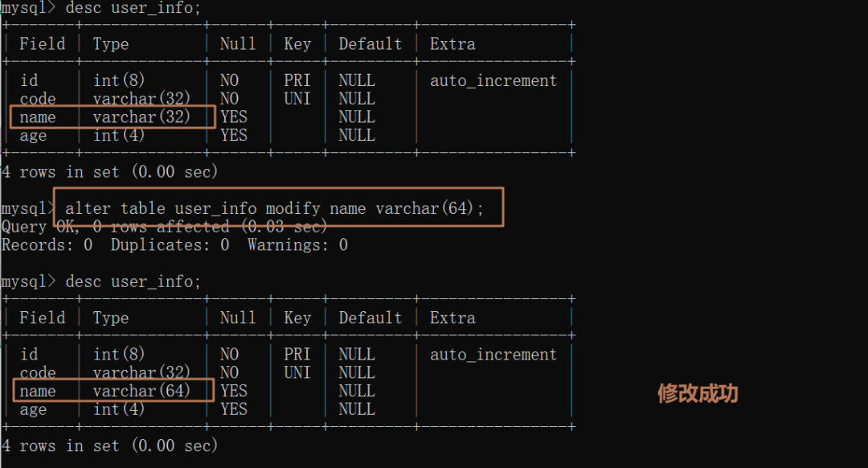
Task: Click the 'Default' column header in the second table
Action: (x=370, y=318)
